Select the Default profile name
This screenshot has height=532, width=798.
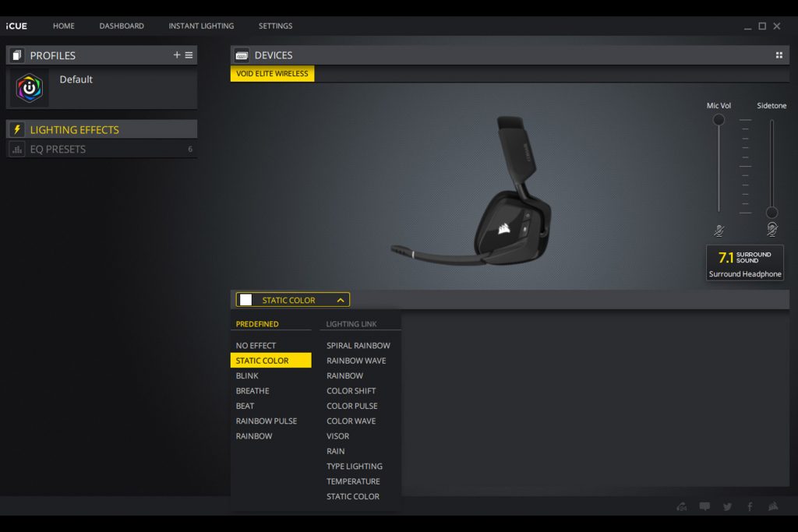click(x=76, y=79)
